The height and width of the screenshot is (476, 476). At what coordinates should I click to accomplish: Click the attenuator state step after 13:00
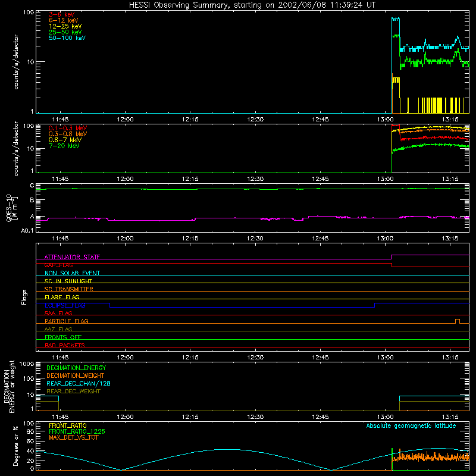392,257
